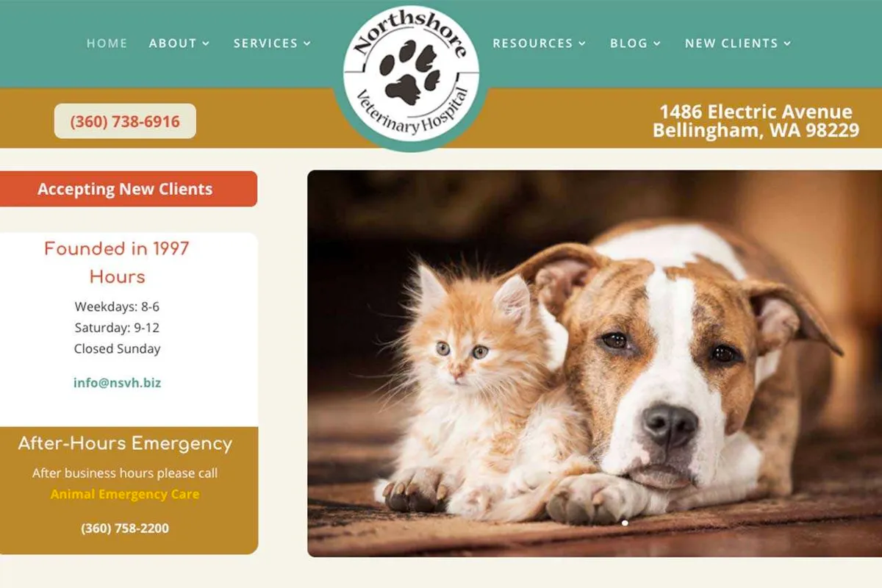Open the NEW CLIENTS menu label

[x=731, y=43]
